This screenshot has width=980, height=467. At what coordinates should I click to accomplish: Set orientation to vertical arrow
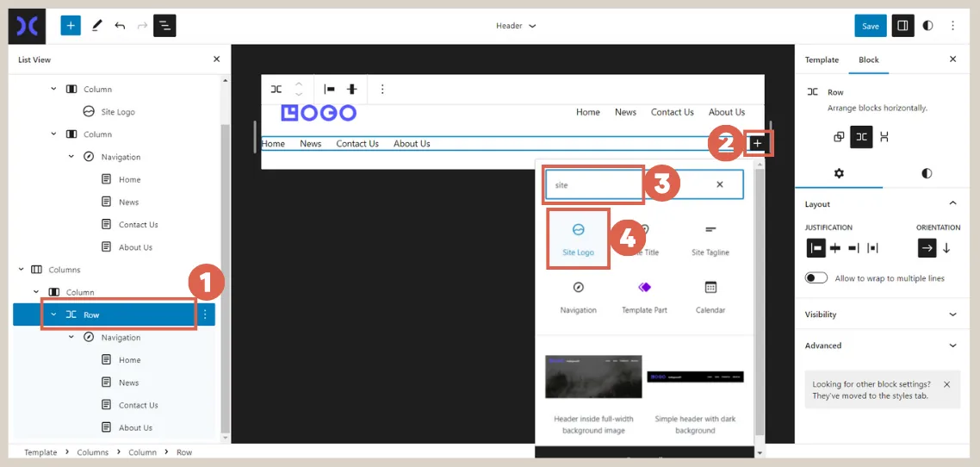point(946,248)
